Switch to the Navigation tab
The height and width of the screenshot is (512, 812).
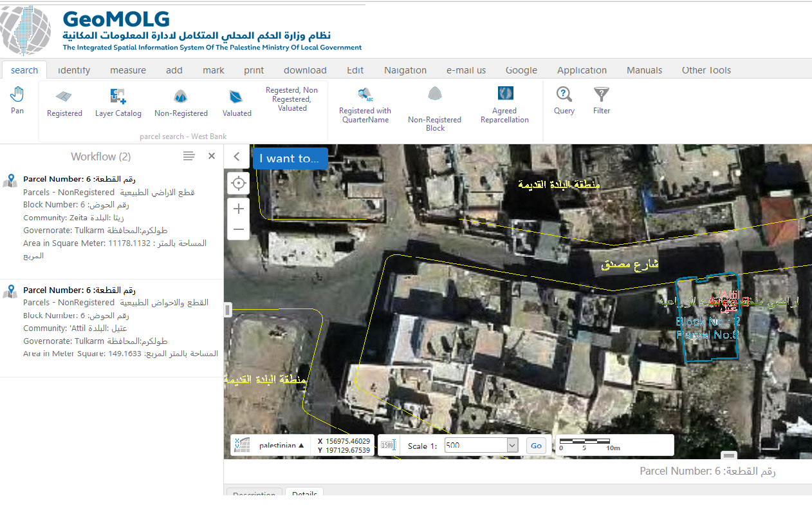click(405, 70)
